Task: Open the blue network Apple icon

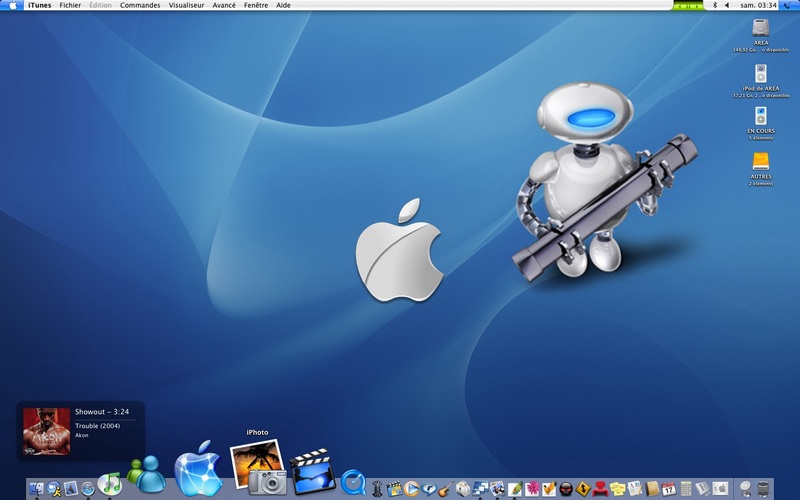Action: (x=198, y=468)
